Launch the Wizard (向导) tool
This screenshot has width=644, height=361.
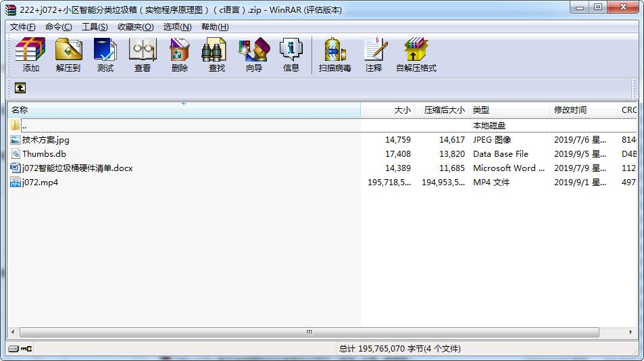tap(254, 55)
